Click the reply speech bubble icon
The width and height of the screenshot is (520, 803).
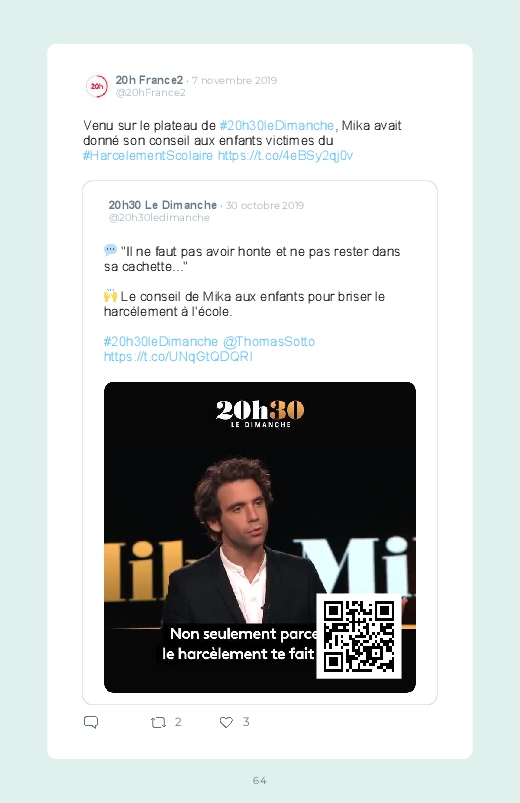[x=91, y=722]
